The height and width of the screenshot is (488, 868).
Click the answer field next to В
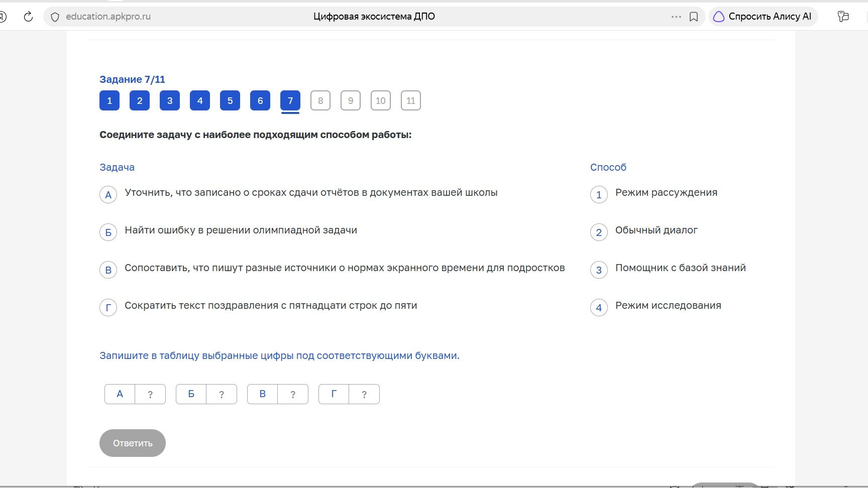(293, 394)
